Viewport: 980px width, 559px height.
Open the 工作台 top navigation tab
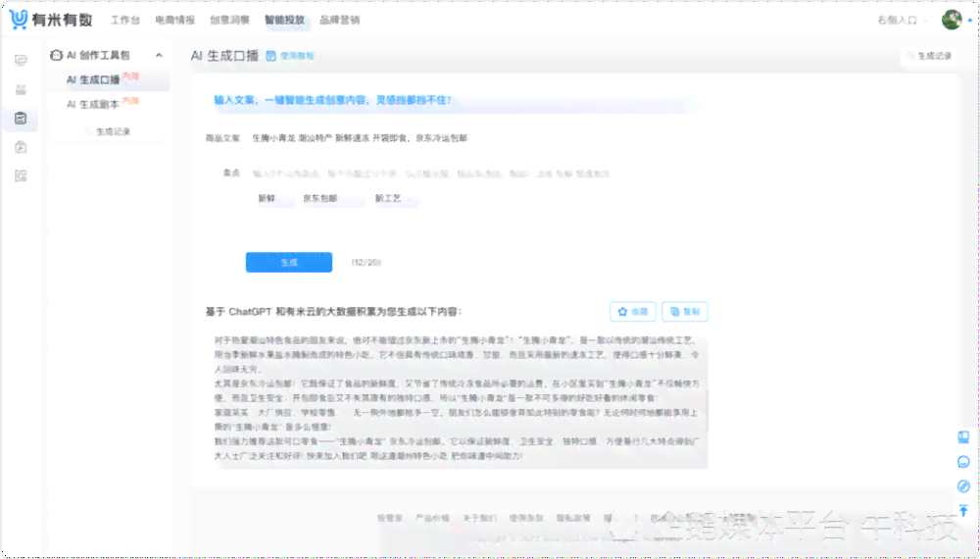(x=125, y=20)
